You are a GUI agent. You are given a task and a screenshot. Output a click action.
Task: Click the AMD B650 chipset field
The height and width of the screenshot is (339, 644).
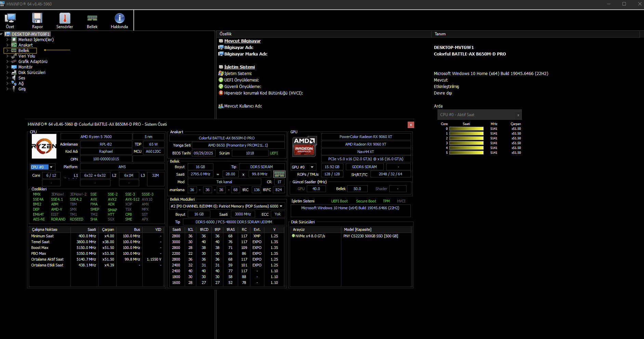coord(238,145)
